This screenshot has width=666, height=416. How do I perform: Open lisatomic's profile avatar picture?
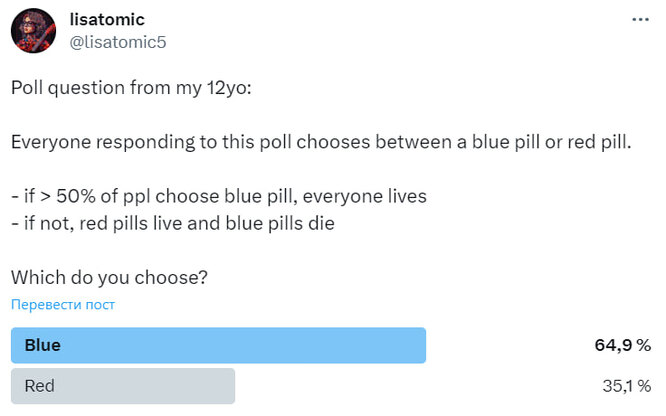(x=34, y=31)
